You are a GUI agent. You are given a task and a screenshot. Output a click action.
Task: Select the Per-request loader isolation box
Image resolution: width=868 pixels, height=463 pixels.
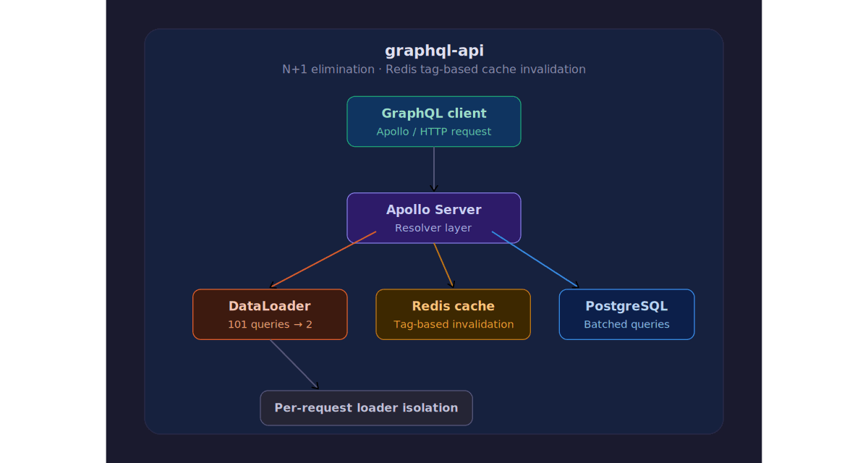pos(367,408)
